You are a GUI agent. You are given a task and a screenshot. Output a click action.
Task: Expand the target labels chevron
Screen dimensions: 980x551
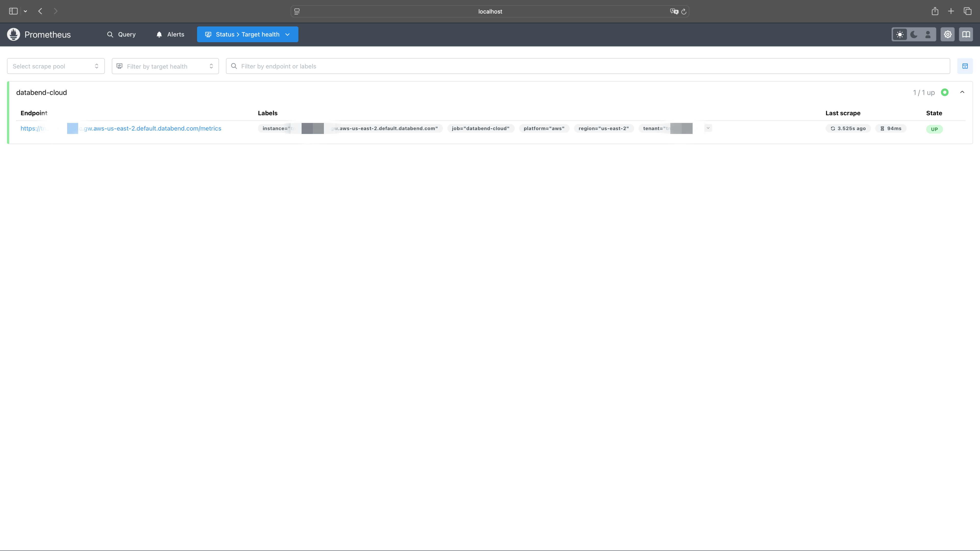(x=708, y=128)
